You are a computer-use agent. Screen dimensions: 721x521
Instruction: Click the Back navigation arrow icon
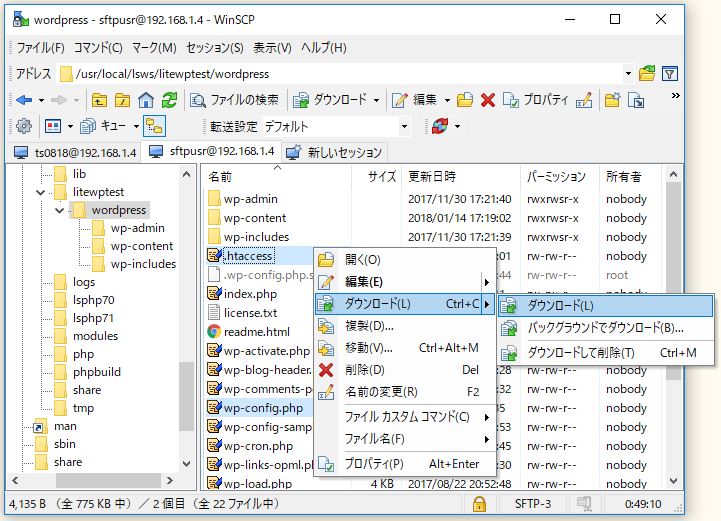tap(24, 100)
